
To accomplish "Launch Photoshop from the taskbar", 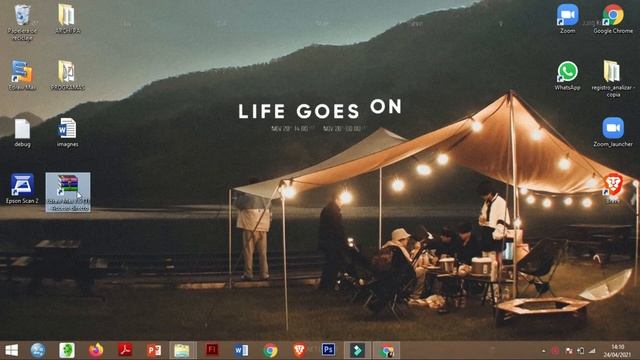I will (328, 350).
